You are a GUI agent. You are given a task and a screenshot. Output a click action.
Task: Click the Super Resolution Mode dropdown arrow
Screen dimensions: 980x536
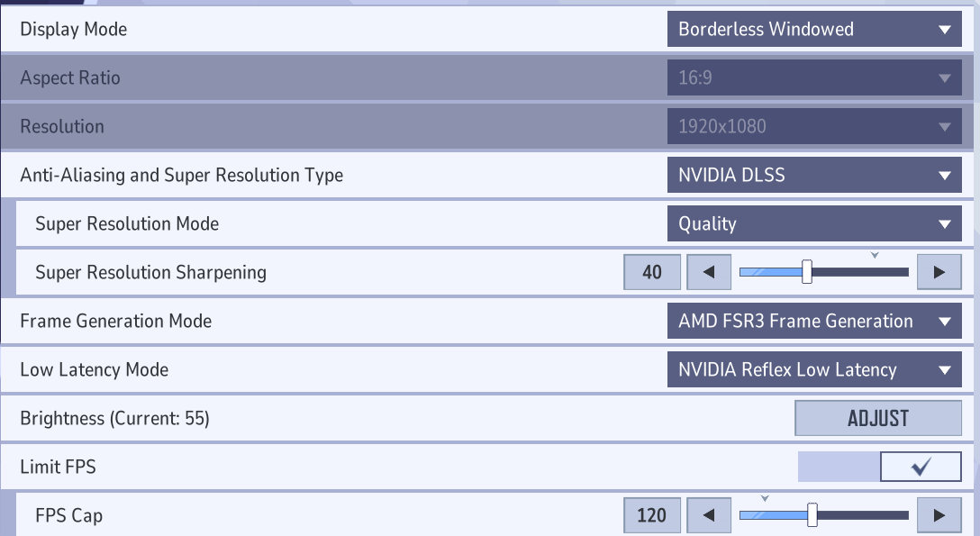[944, 223]
